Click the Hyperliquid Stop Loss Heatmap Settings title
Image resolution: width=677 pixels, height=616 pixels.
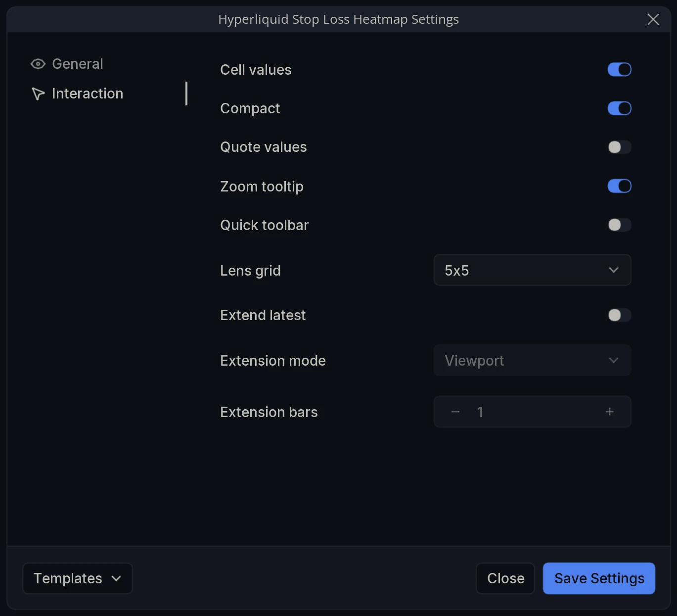339,19
